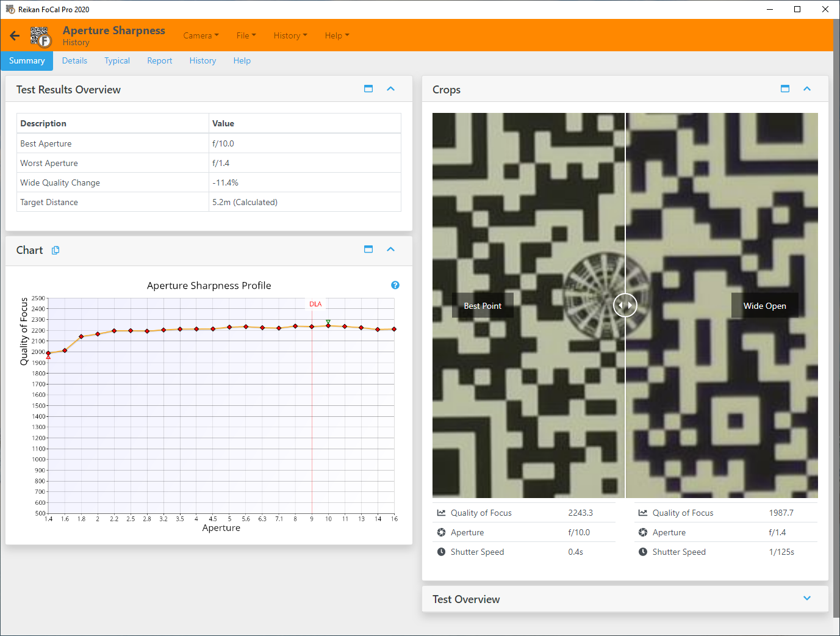Click the Best Aperture row label

click(46, 143)
